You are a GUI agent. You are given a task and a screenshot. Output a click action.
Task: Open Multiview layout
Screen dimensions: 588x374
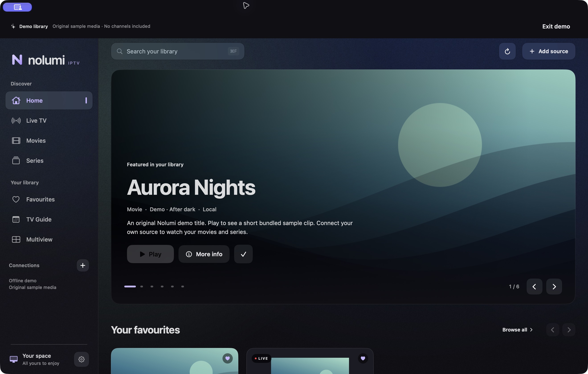pyautogui.click(x=49, y=239)
